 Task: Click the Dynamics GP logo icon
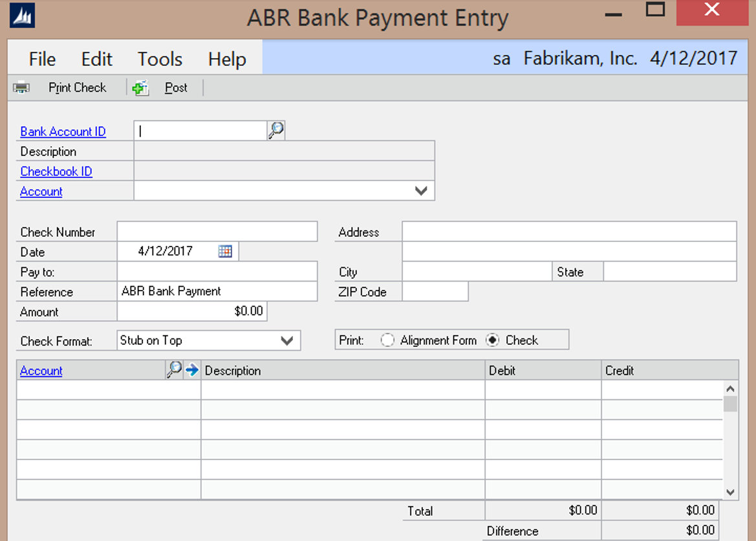(23, 16)
